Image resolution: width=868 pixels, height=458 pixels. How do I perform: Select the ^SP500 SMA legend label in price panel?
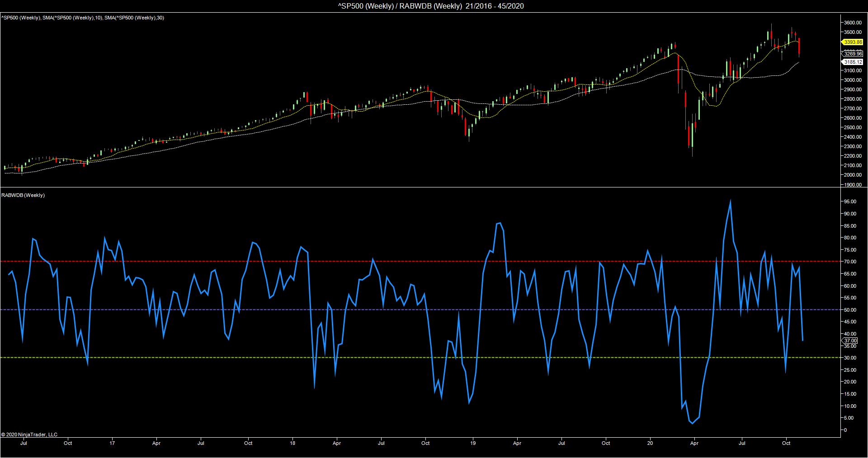pyautogui.click(x=83, y=18)
